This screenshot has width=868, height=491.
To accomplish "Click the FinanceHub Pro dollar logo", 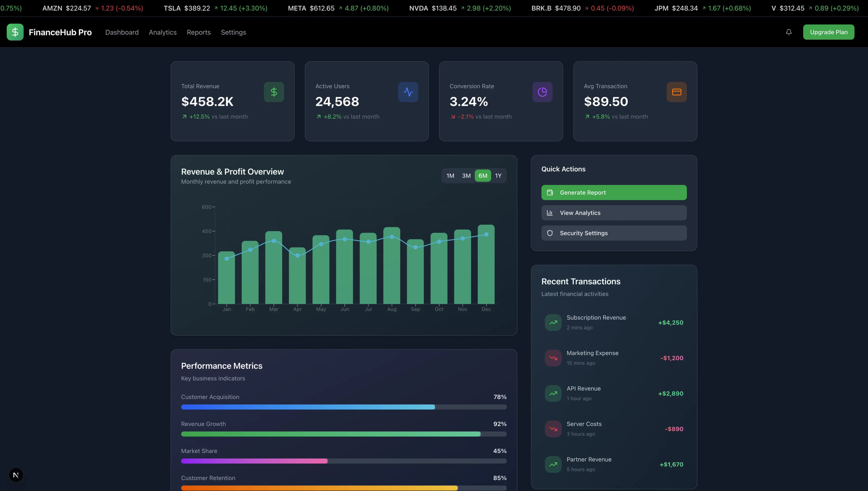I will point(15,32).
